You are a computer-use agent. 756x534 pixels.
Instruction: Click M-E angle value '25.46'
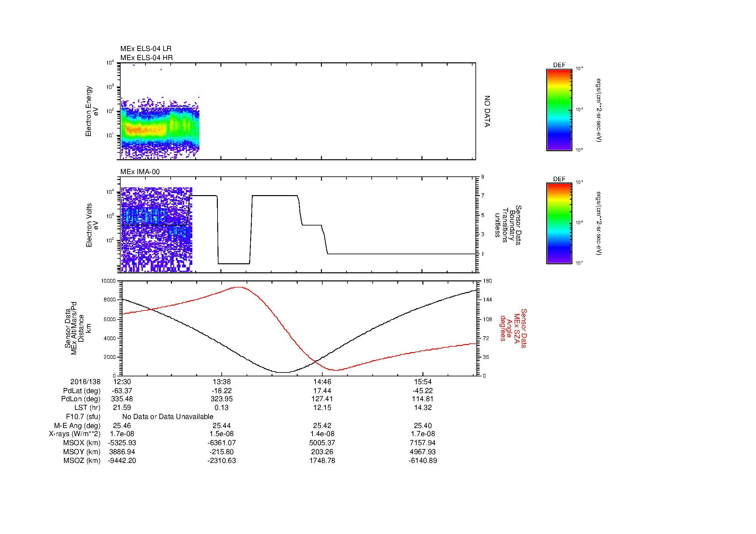(122, 425)
